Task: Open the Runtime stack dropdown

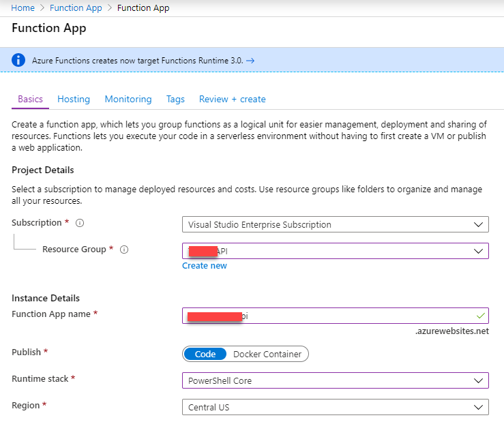Action: point(335,380)
